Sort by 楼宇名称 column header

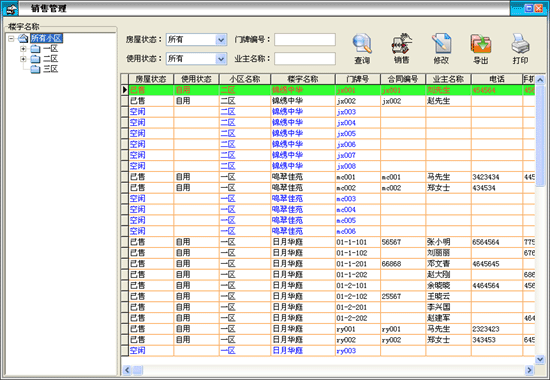303,79
